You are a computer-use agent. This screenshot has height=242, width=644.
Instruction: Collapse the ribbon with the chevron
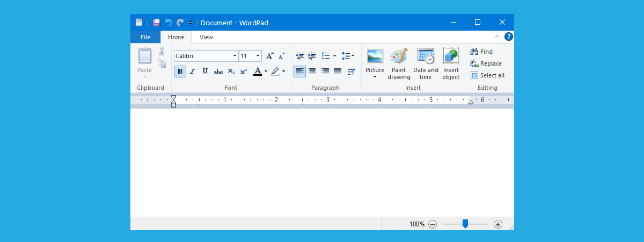click(x=496, y=37)
